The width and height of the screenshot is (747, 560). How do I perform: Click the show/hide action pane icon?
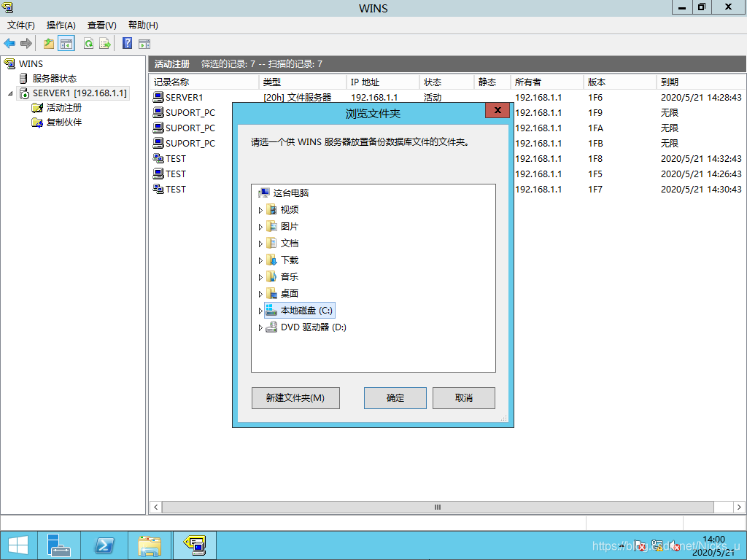click(144, 44)
